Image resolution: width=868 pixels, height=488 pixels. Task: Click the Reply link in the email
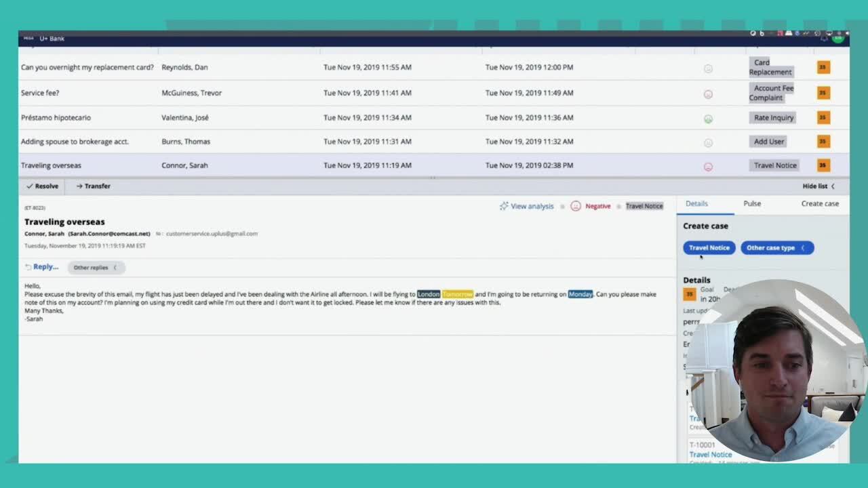[41, 267]
